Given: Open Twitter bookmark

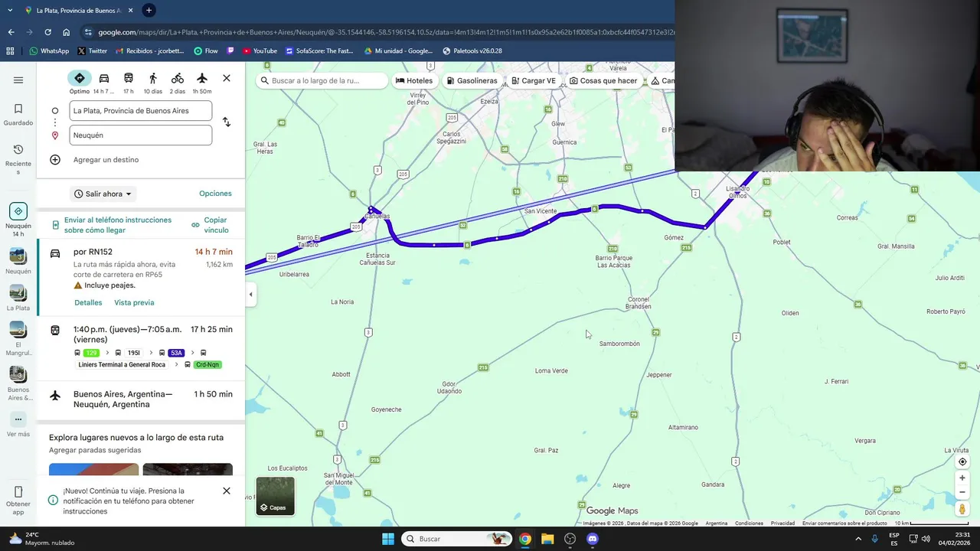Looking at the screenshot, I should pyautogui.click(x=93, y=51).
